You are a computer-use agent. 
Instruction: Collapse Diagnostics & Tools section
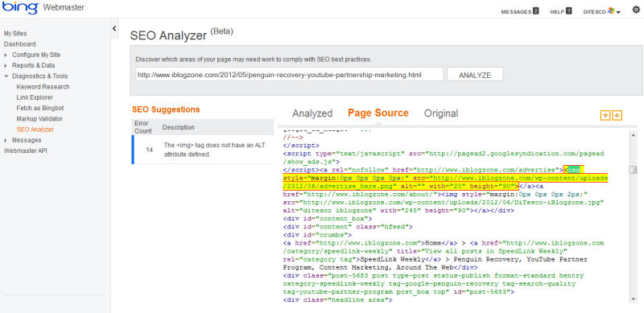(x=36, y=76)
